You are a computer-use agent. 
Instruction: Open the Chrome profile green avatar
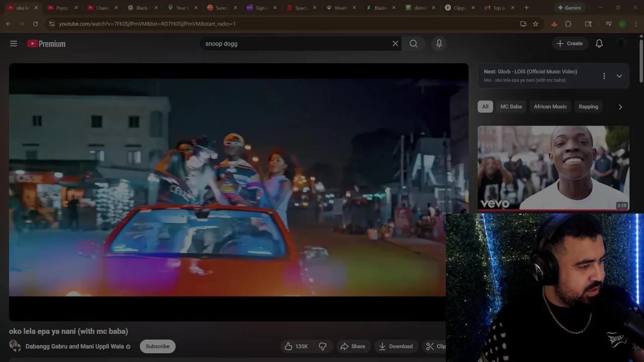(x=622, y=24)
